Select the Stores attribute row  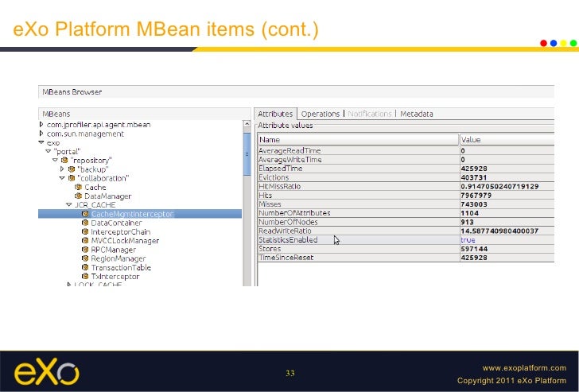[x=406, y=249]
